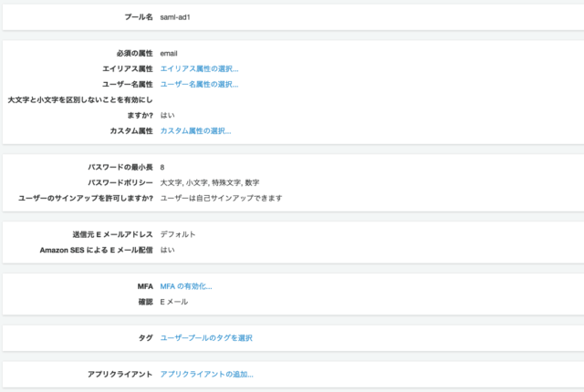Select the ユーザープールのタグを選択 link
584x392 pixels.
[x=205, y=337]
